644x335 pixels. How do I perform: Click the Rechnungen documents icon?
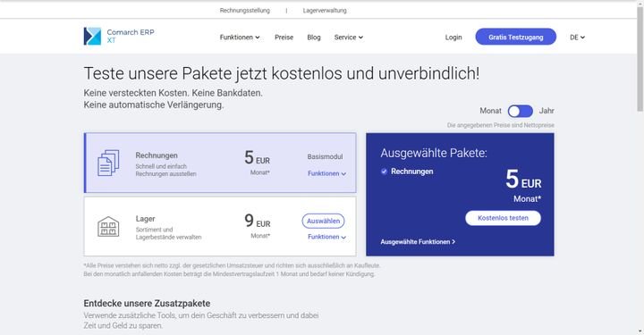click(x=108, y=163)
